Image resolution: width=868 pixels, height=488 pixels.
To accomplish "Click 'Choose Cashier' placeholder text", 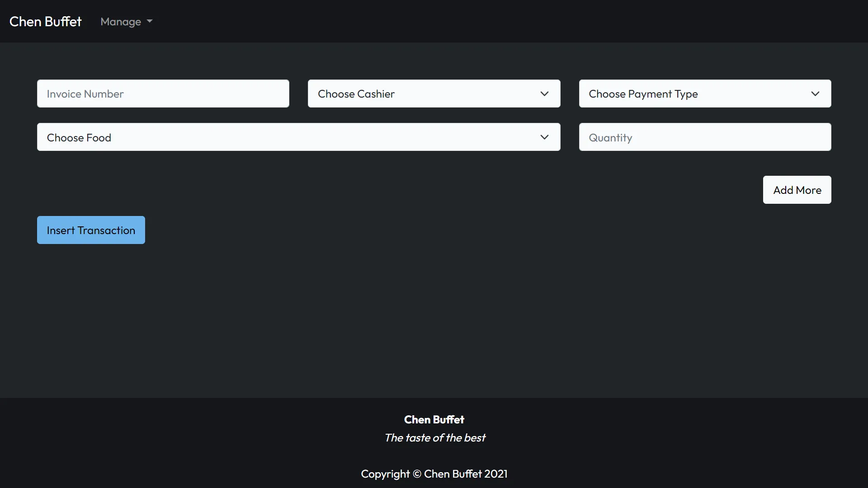I will pos(356,94).
